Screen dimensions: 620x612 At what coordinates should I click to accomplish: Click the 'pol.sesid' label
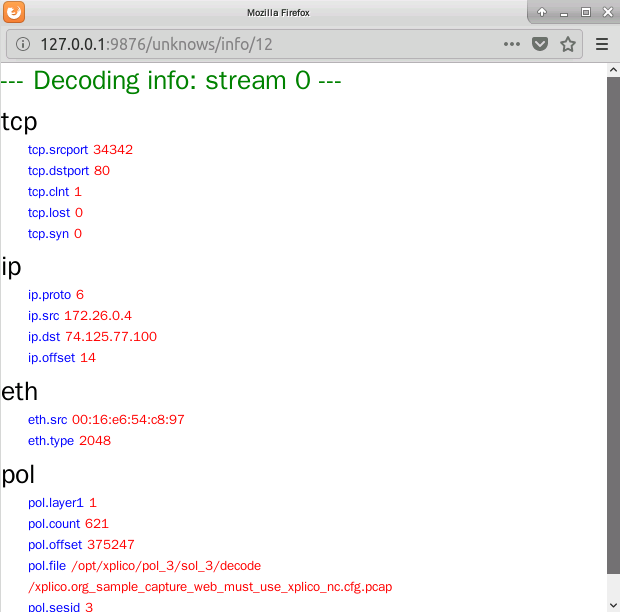(x=54, y=607)
